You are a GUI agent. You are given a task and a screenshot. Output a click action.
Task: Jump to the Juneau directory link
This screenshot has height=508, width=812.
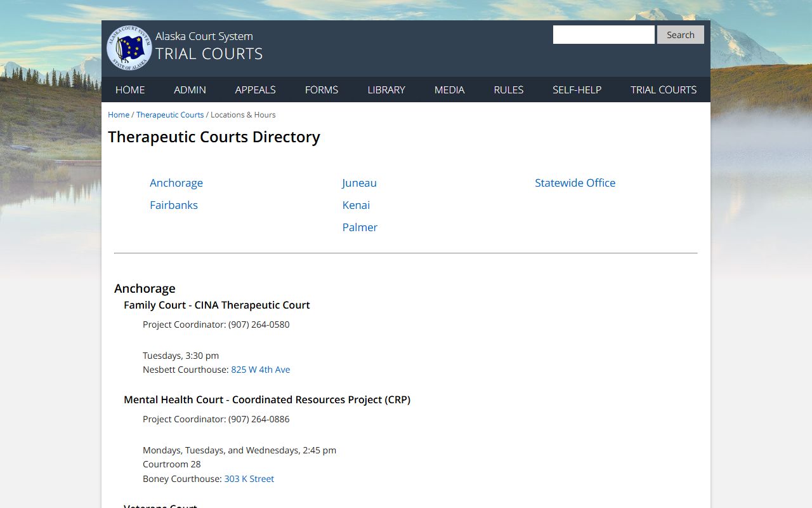360,183
